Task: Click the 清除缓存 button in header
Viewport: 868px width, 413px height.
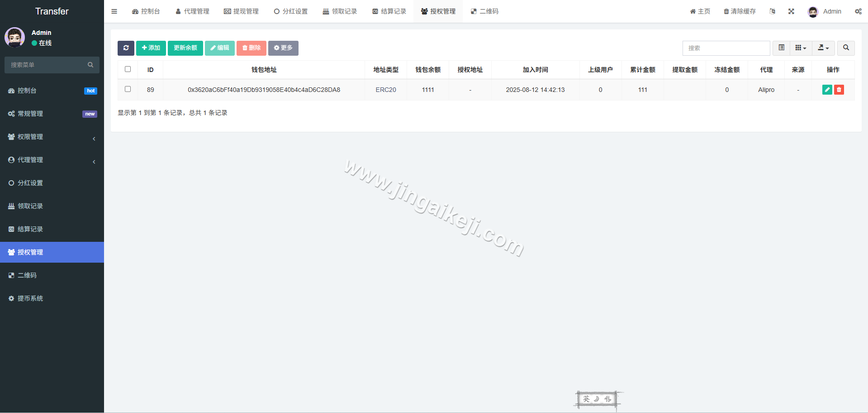Action: coord(740,11)
